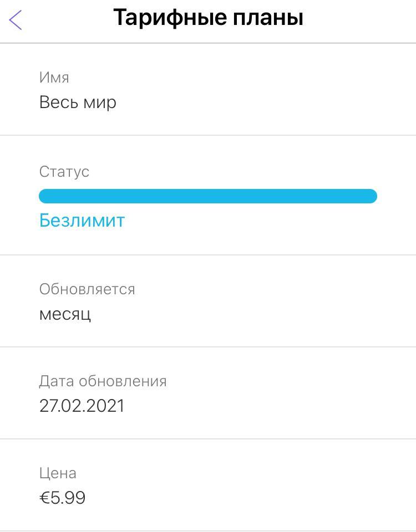This screenshot has height=532, width=416.
Task: Tap the plan name "Весь мир"
Action: pos(78,103)
